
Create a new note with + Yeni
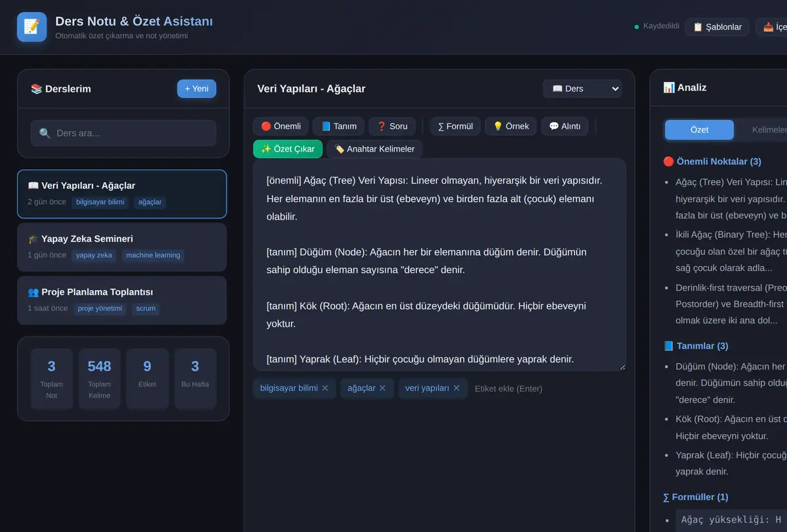tap(197, 89)
